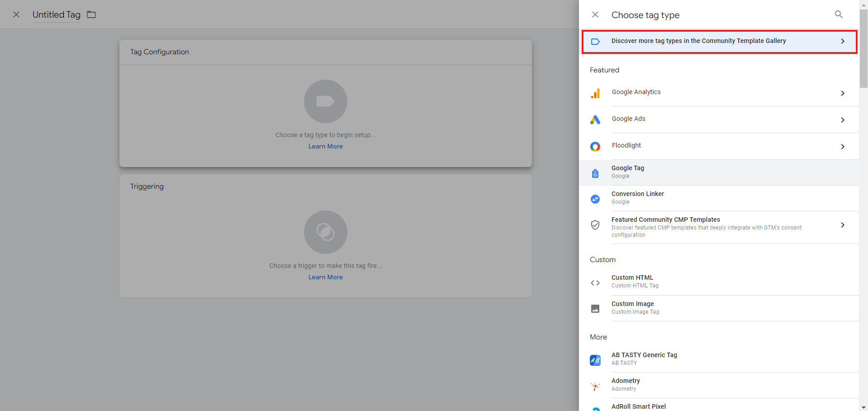Expand the Google Analytics tag options
The width and height of the screenshot is (868, 411).
842,93
